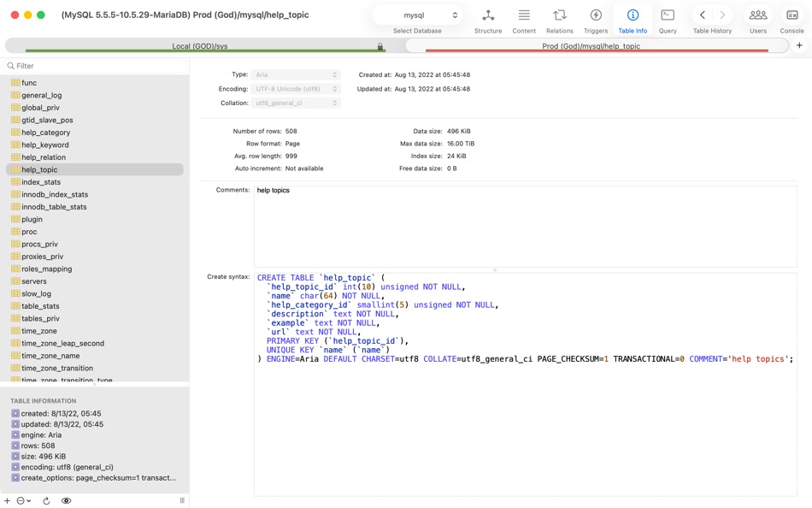Click the Number of rows value 508
This screenshot has width=812, height=508.
[x=291, y=131]
